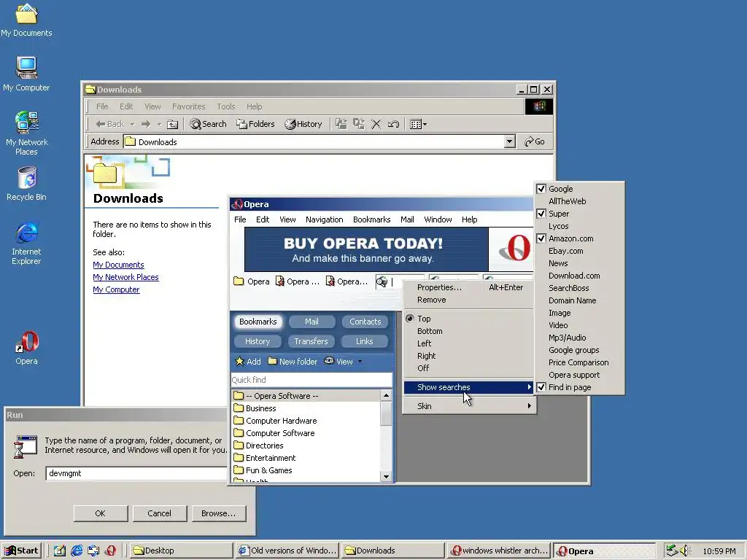Expand the Computer Hardware bookmark folder
Screen dimensions: 747x560
pyautogui.click(x=275, y=421)
